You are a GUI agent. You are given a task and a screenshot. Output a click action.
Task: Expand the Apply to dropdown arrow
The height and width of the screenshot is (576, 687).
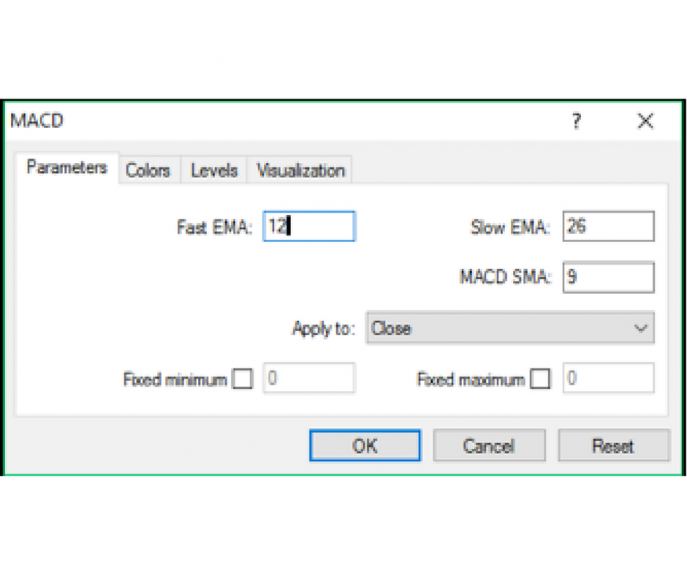(x=641, y=328)
